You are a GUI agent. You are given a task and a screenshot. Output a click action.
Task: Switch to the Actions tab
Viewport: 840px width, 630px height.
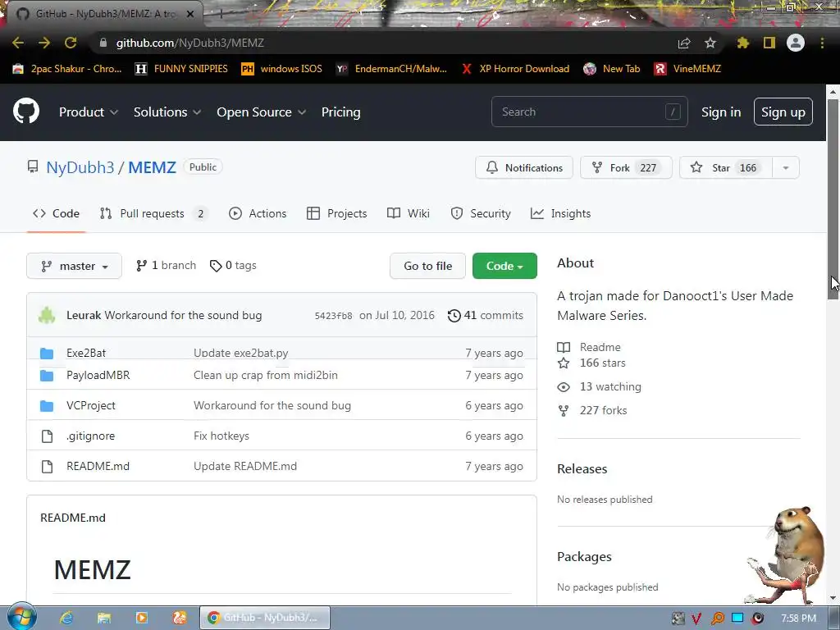258,213
